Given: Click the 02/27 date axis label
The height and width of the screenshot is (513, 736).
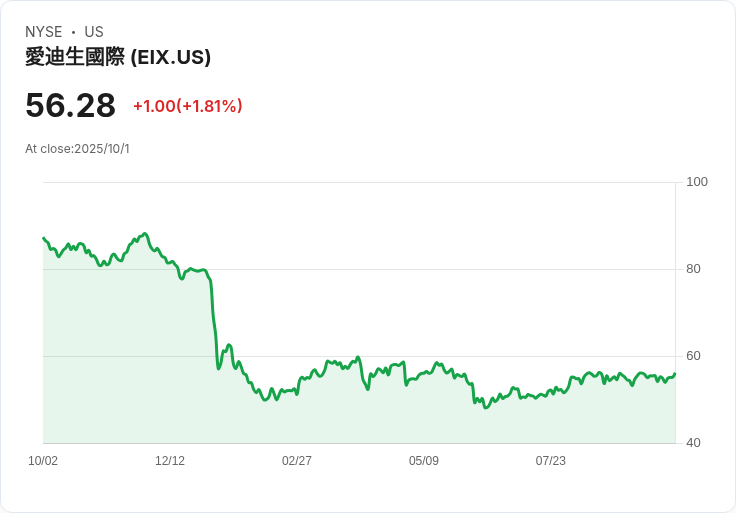Looking at the screenshot, I should tap(297, 461).
